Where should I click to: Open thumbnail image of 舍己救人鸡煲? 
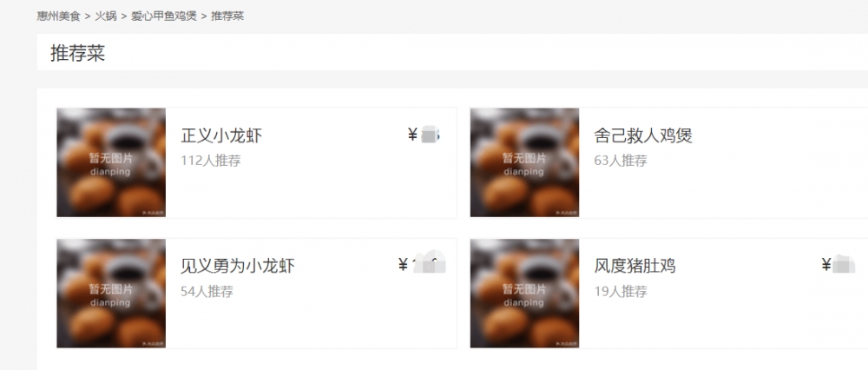click(x=525, y=162)
